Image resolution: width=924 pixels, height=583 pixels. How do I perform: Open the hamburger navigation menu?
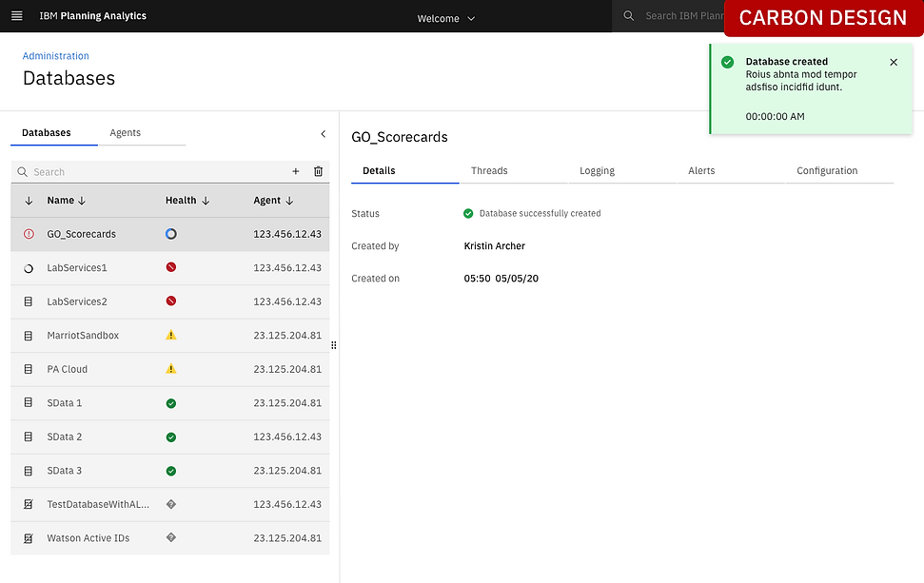pyautogui.click(x=17, y=16)
